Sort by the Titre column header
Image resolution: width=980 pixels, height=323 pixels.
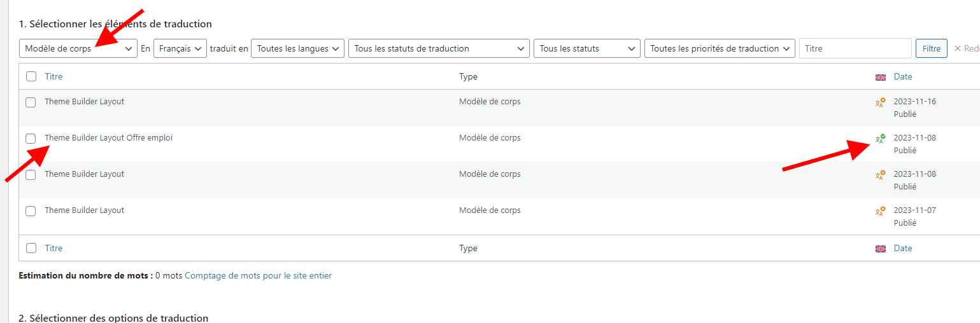53,77
